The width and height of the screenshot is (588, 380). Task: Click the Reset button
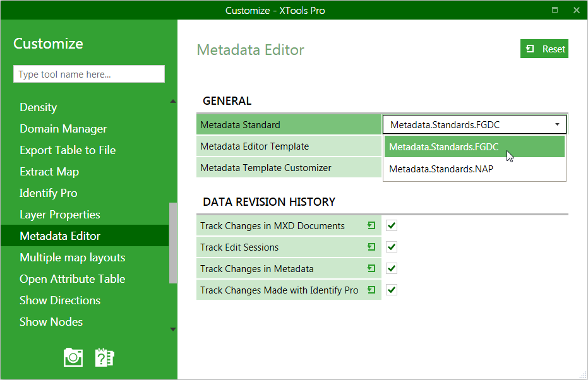click(x=544, y=49)
